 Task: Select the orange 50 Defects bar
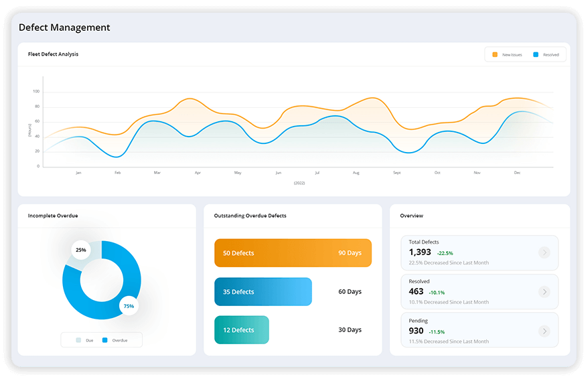(x=293, y=253)
